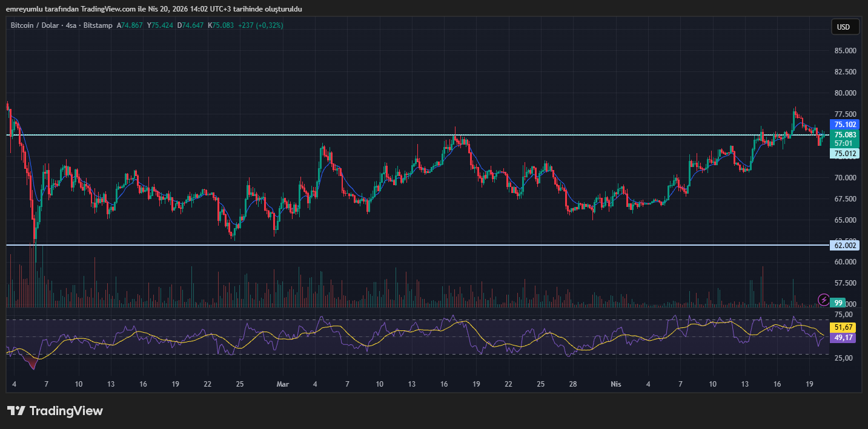868x429 pixels.
Task: Click the green 99 volume value label
Action: point(838,301)
